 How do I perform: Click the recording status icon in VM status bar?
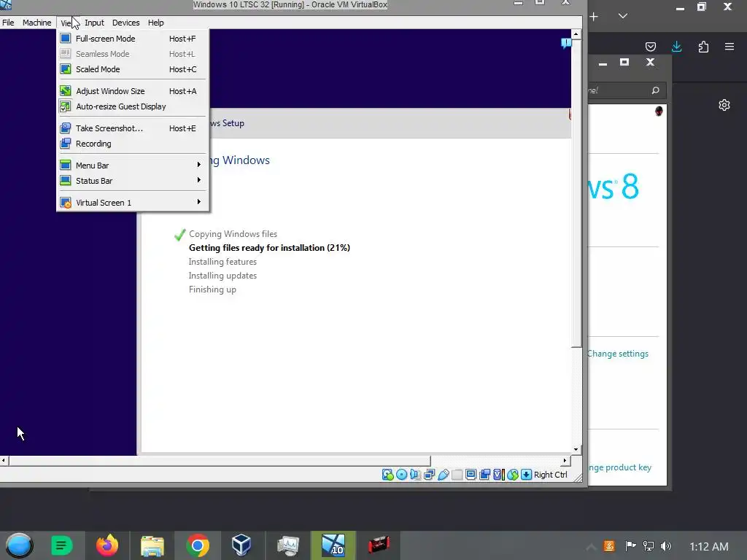(x=484, y=474)
